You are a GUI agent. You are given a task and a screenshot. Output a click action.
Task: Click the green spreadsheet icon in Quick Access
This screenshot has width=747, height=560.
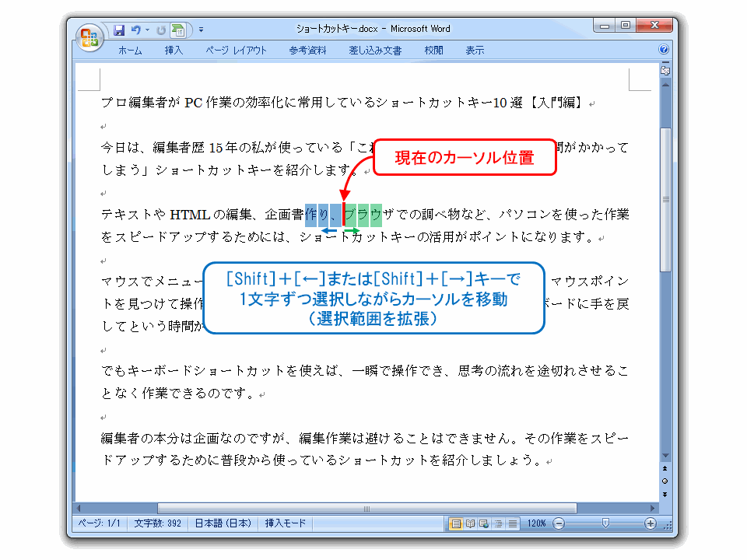pos(178,30)
